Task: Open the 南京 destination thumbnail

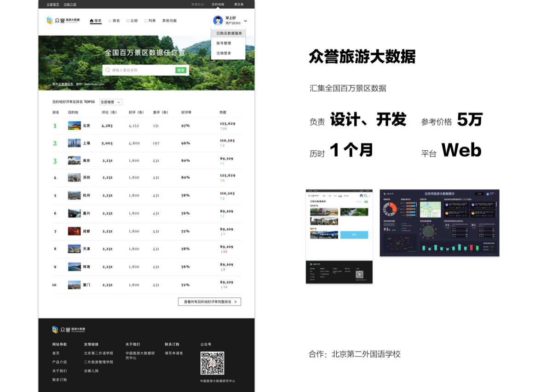Action: 75,160
